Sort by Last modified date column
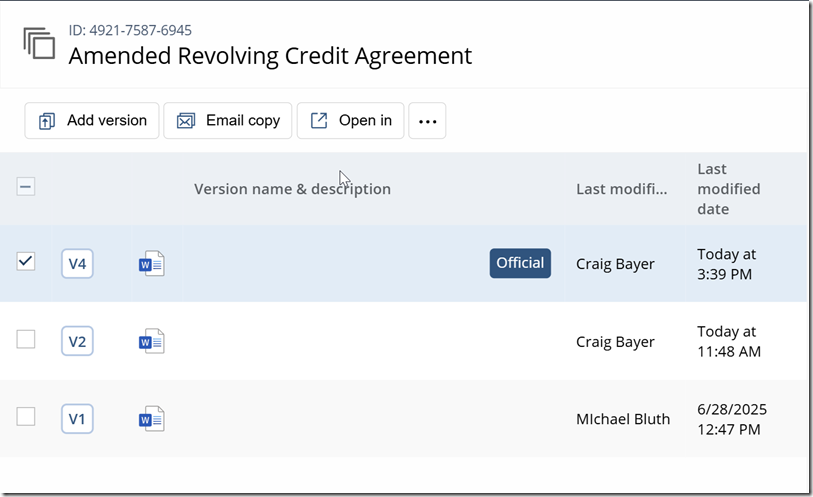 click(728, 189)
